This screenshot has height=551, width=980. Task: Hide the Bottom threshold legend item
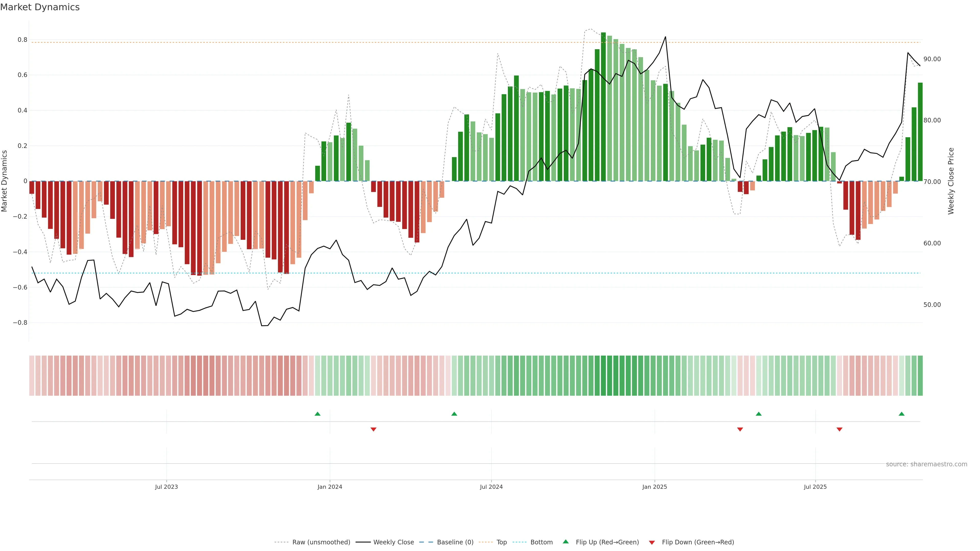[x=541, y=542]
